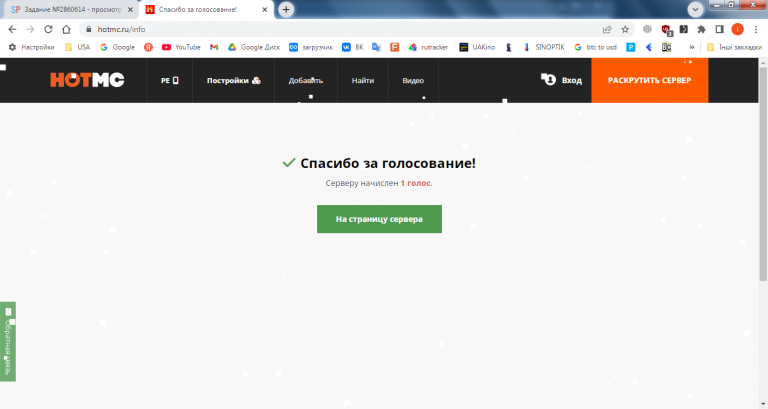The width and height of the screenshot is (768, 409).
Task: Open the chess knight bookmark icon
Action: coord(508,47)
